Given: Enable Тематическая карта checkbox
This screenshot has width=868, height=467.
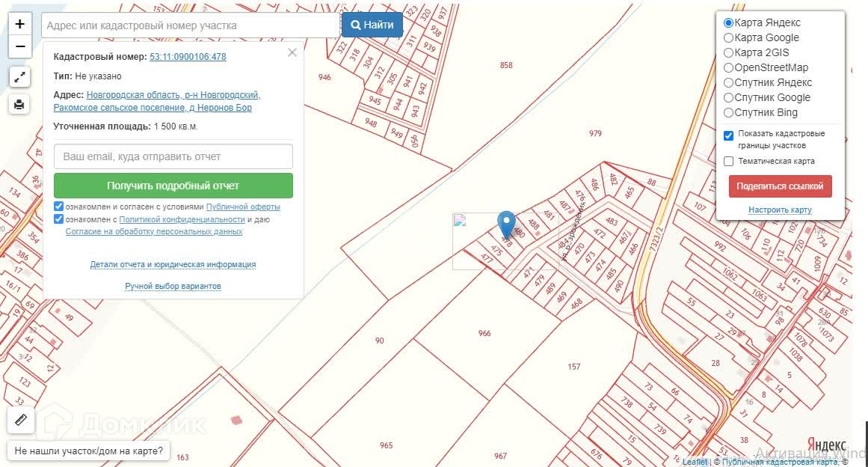Looking at the screenshot, I should click(728, 161).
